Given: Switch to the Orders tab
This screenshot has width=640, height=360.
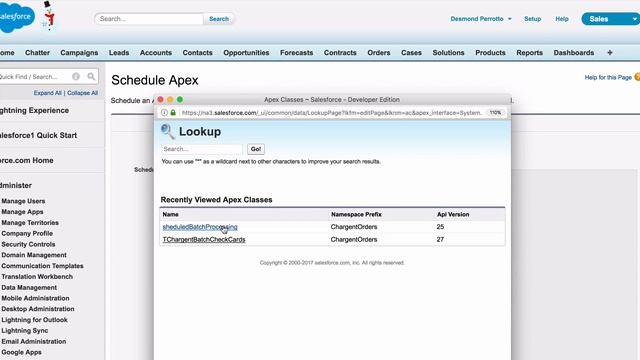Looking at the screenshot, I should [379, 53].
